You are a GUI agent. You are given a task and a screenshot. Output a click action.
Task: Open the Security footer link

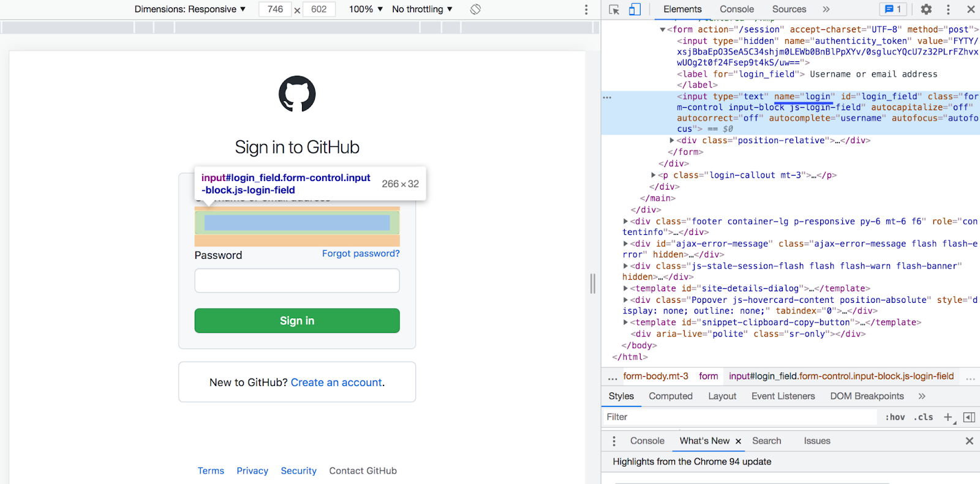299,471
